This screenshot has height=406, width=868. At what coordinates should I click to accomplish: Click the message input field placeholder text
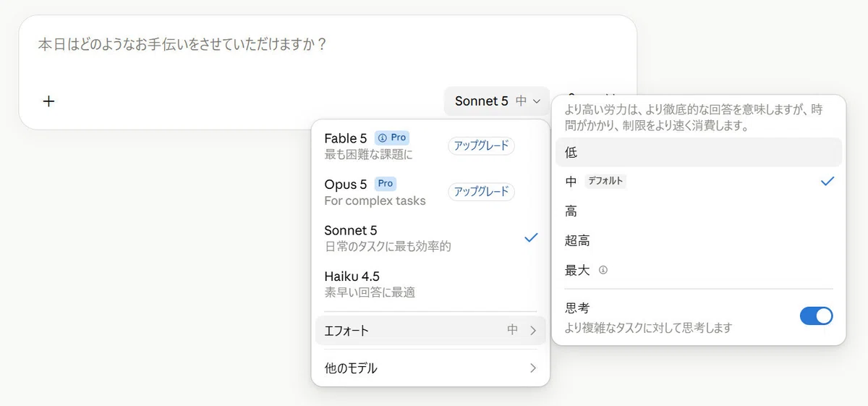point(182,45)
